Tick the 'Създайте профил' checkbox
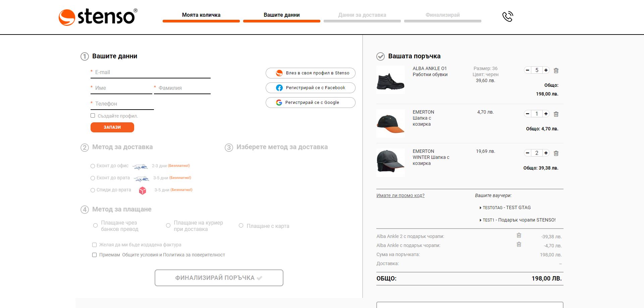Image resolution: width=644 pixels, height=308 pixels. tap(93, 116)
